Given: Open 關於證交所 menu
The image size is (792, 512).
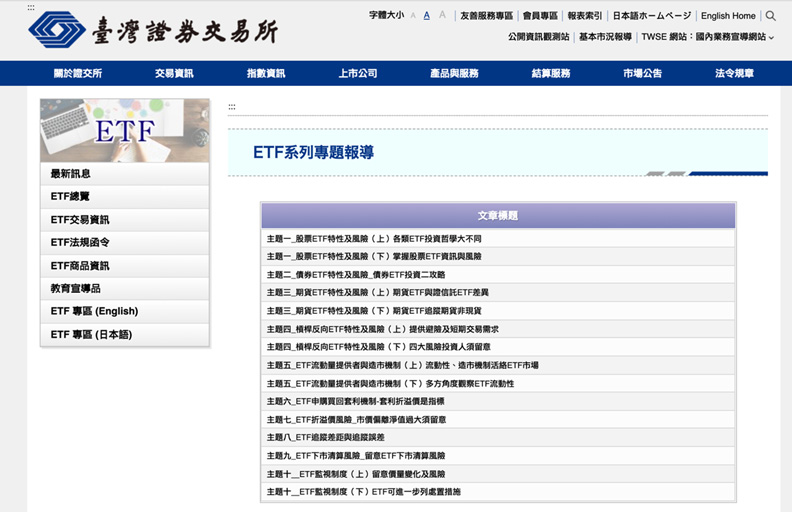Looking at the screenshot, I should coord(78,73).
